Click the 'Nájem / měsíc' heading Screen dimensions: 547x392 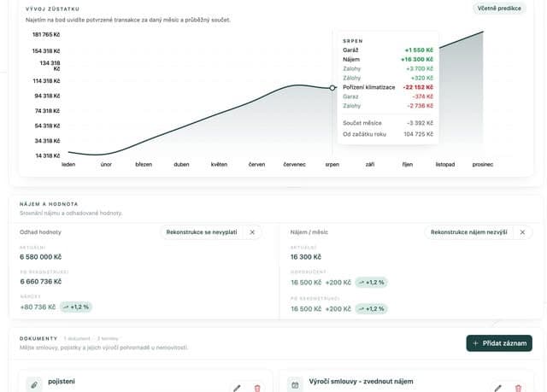[x=309, y=232]
